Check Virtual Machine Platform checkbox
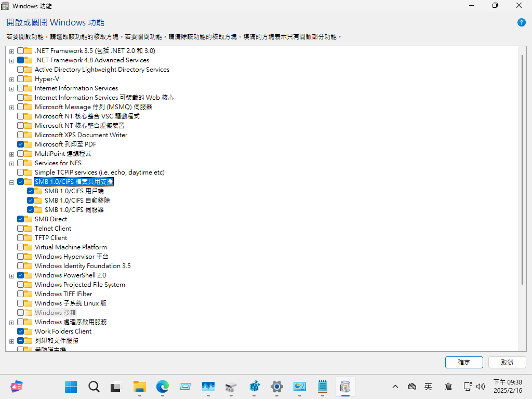The height and width of the screenshot is (399, 532). click(21, 247)
